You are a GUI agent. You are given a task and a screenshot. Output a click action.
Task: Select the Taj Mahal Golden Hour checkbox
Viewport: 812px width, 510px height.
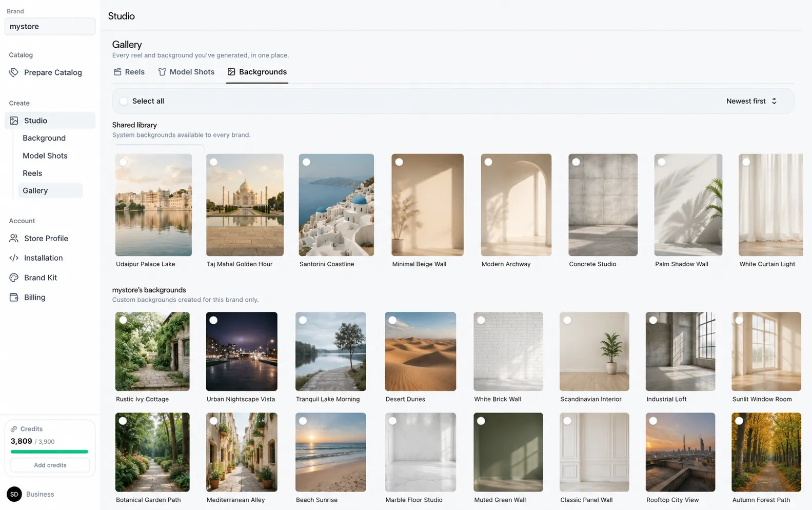pyautogui.click(x=213, y=162)
